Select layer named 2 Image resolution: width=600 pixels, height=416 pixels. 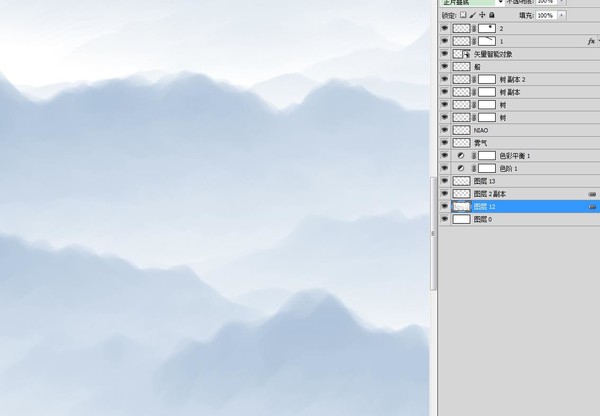[501, 29]
